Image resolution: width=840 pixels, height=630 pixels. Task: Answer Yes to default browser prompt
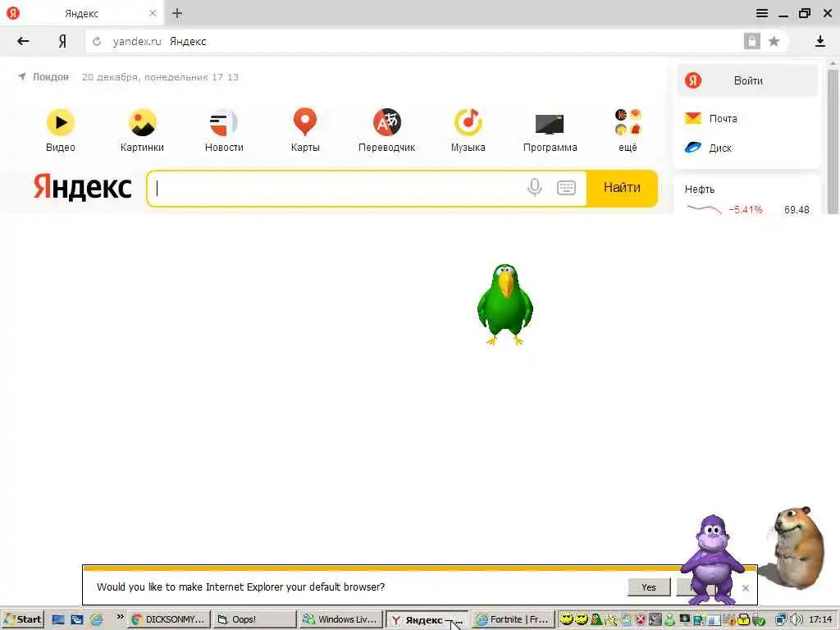tap(649, 587)
